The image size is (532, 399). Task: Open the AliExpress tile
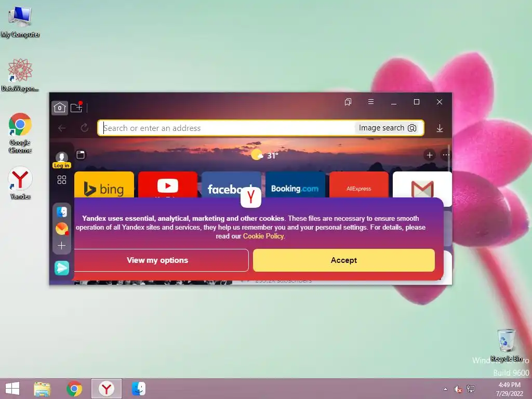358,184
